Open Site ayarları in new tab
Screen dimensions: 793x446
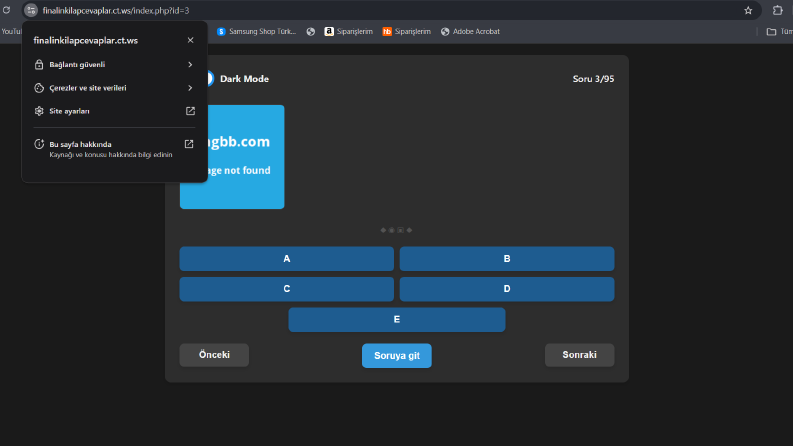pos(114,111)
